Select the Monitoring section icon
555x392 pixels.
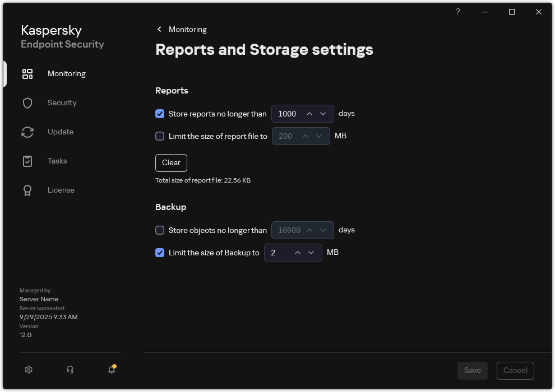[27, 73]
